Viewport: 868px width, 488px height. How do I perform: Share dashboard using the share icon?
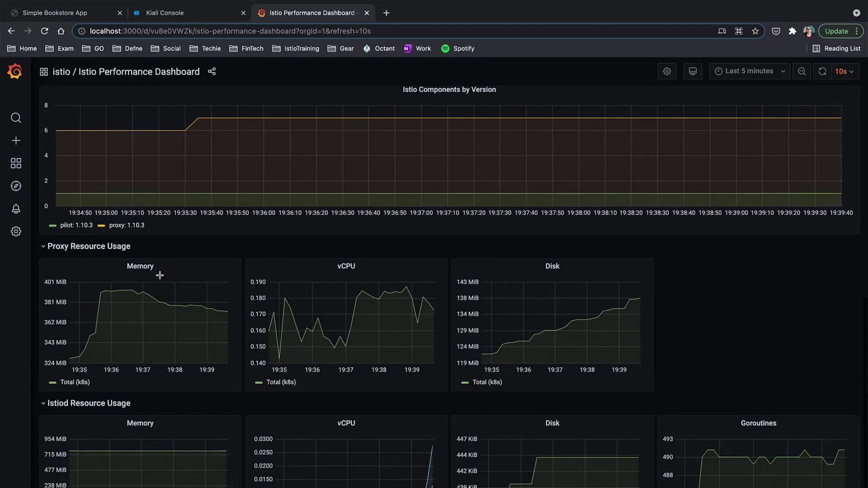212,71
